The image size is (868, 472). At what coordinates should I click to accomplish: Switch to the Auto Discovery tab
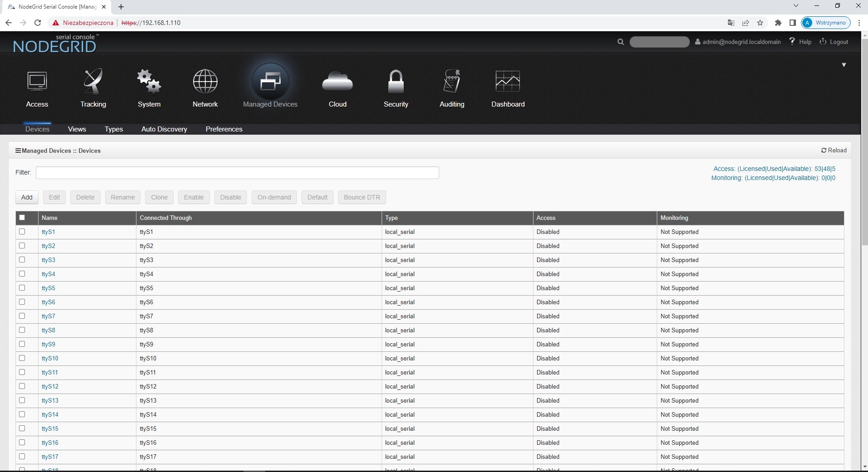pyautogui.click(x=164, y=129)
